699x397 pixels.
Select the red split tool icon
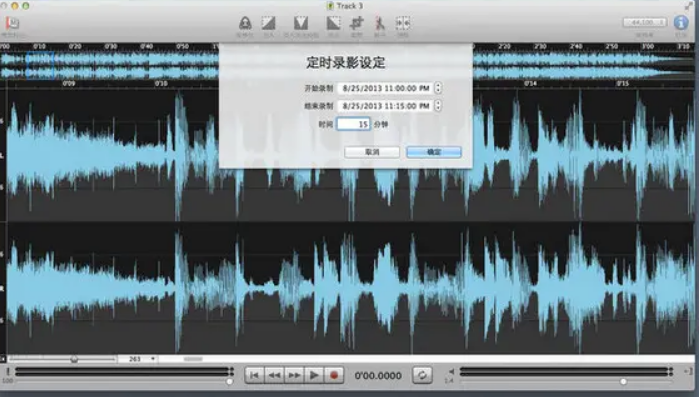pos(379,23)
